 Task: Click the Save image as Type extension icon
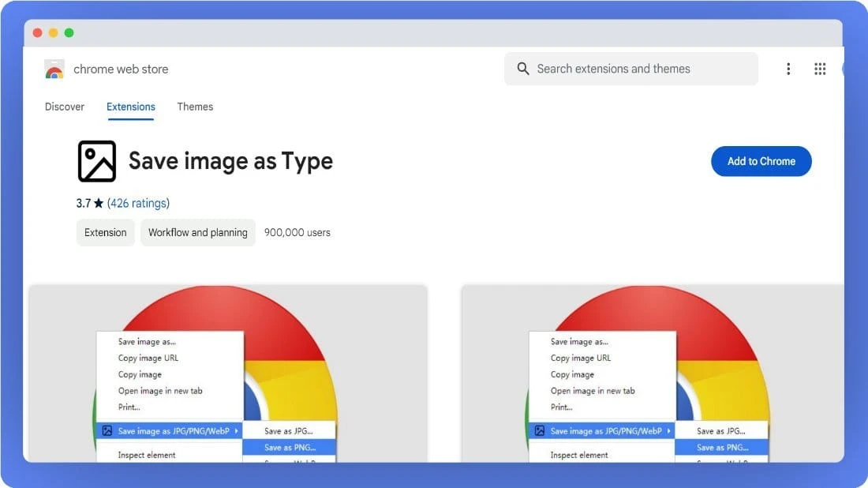tap(97, 161)
